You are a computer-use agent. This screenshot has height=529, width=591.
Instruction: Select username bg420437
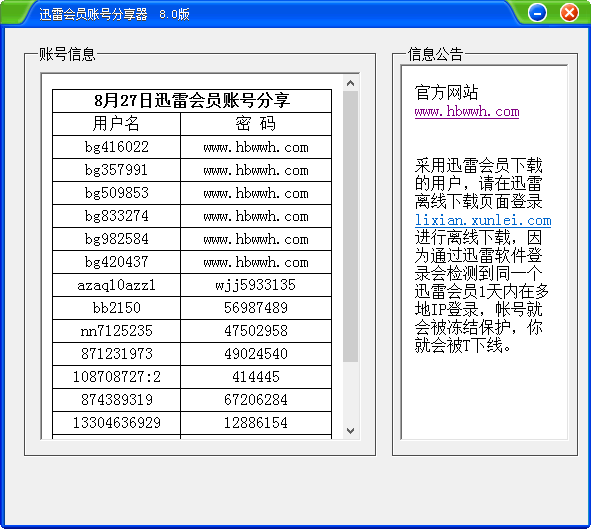tap(116, 262)
